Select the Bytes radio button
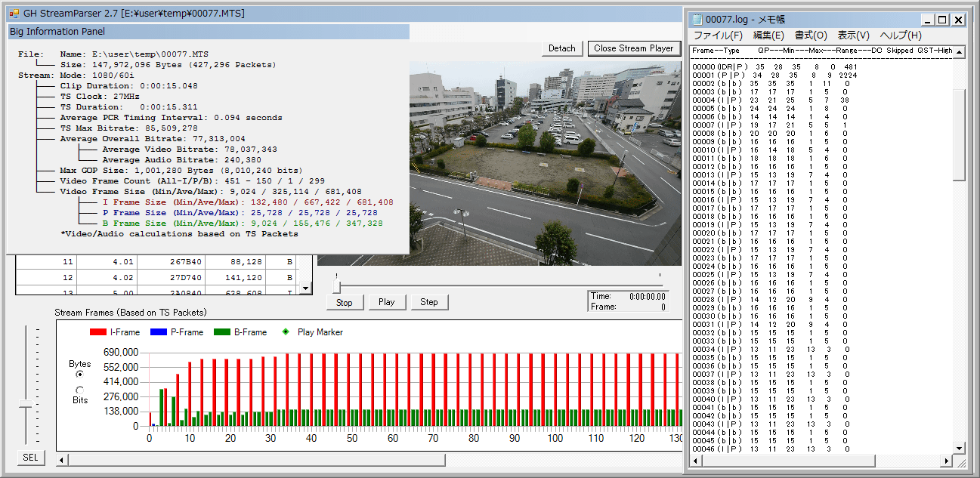The image size is (980, 478). click(80, 375)
